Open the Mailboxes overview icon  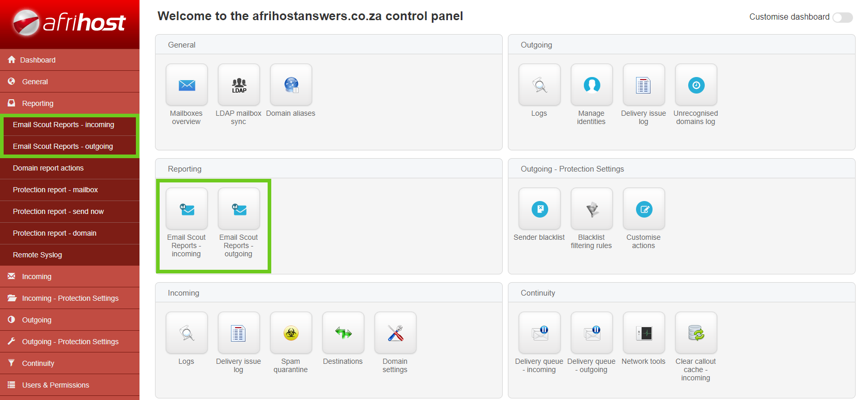tap(187, 85)
